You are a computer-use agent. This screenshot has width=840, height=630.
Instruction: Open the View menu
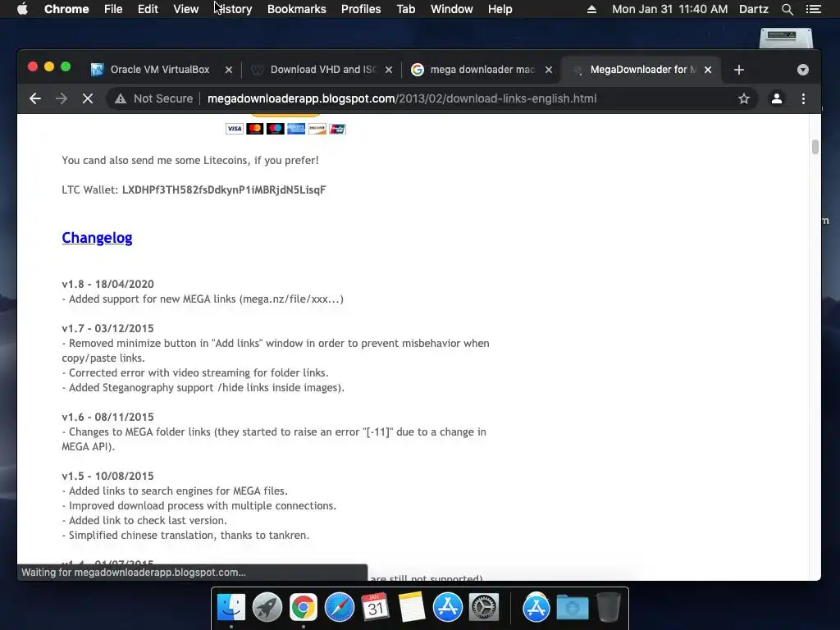click(186, 9)
